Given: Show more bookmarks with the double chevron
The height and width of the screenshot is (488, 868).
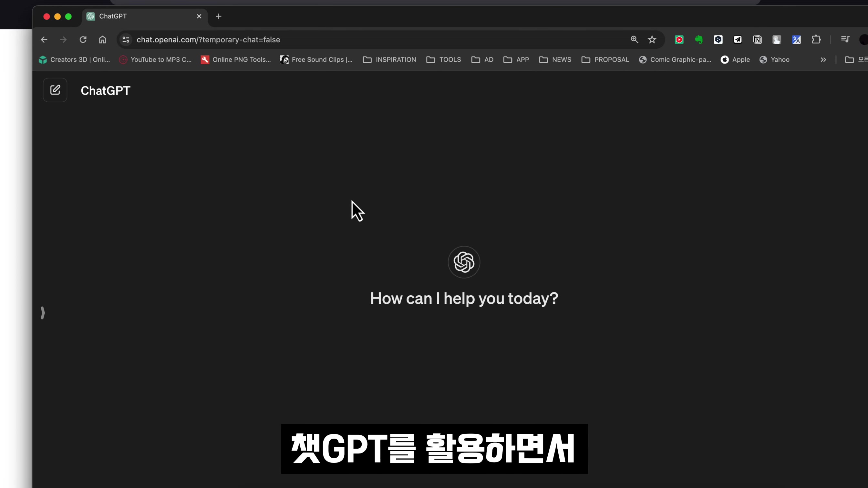Looking at the screenshot, I should point(823,60).
